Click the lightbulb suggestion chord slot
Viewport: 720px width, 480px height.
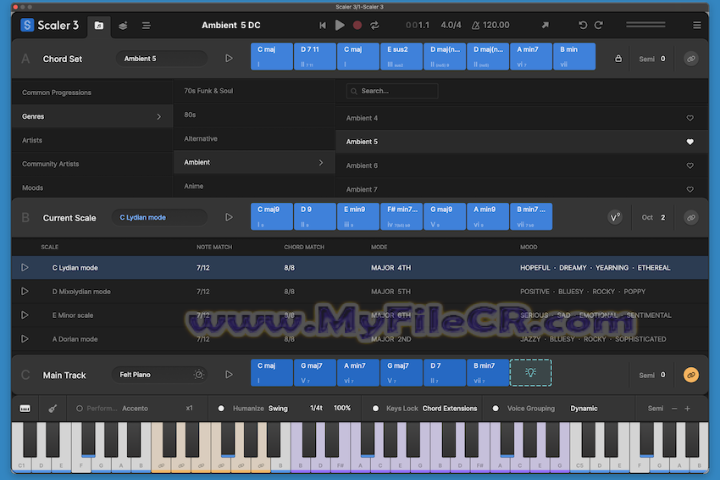click(530, 373)
